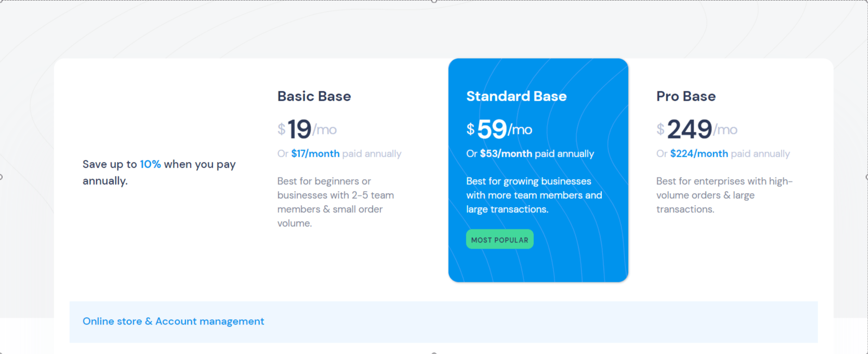Click the Pro plan enterprises description
Image resolution: width=868 pixels, height=354 pixels.
point(724,195)
